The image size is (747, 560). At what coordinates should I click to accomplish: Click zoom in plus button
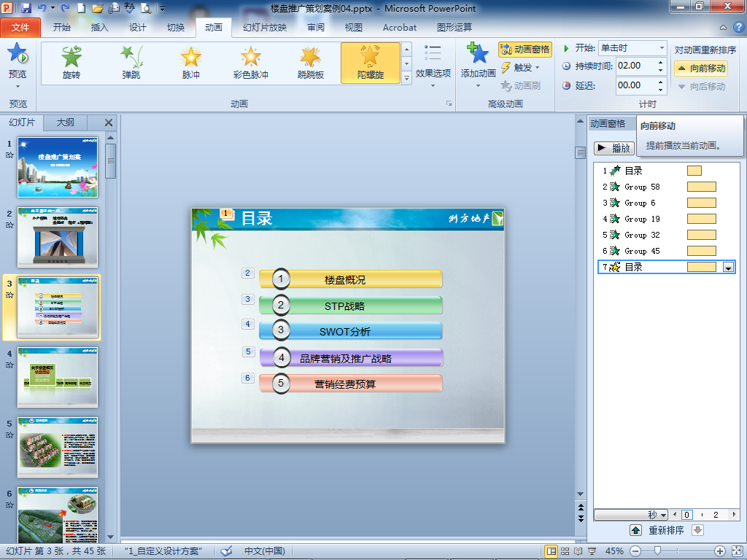coord(720,551)
